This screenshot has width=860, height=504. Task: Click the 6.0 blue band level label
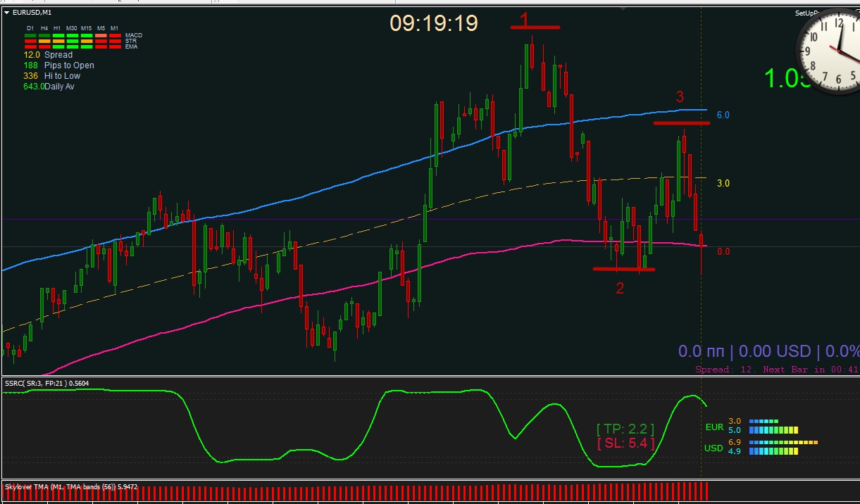(723, 115)
